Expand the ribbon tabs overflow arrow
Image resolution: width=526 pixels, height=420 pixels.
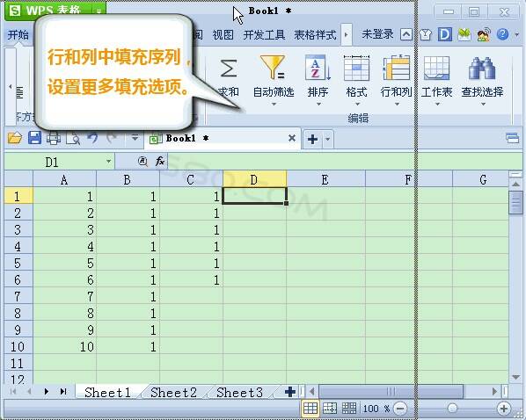(x=347, y=34)
